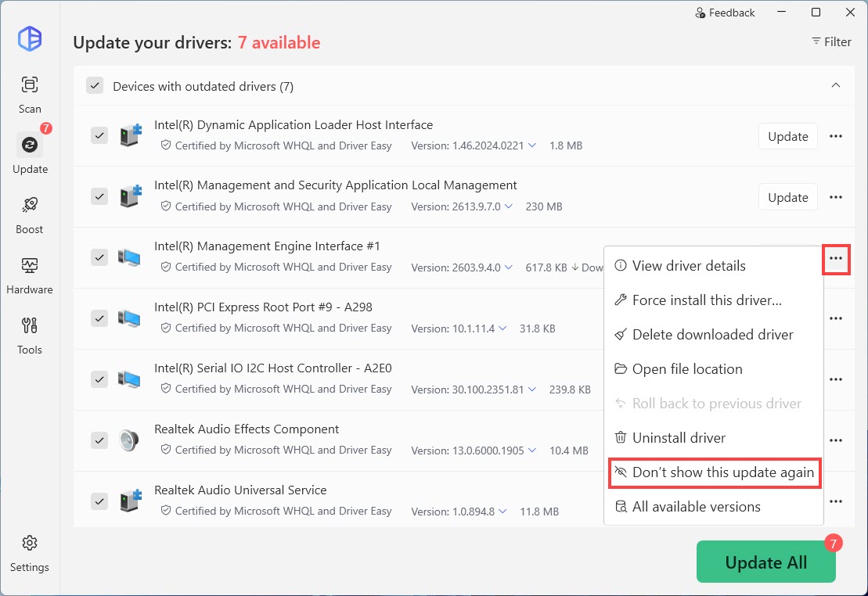Click three-dots menu for Management Engine Interface #1
This screenshot has width=868, height=596.
[x=835, y=258]
